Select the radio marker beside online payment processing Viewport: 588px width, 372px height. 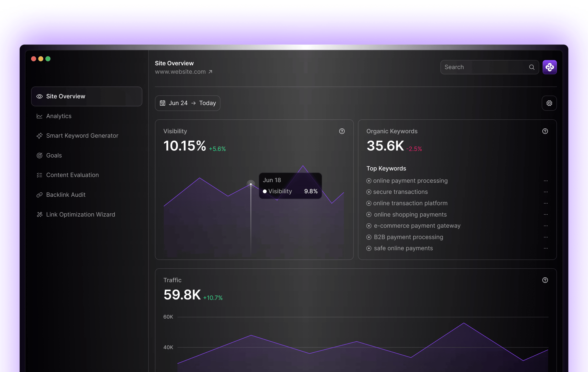369,181
